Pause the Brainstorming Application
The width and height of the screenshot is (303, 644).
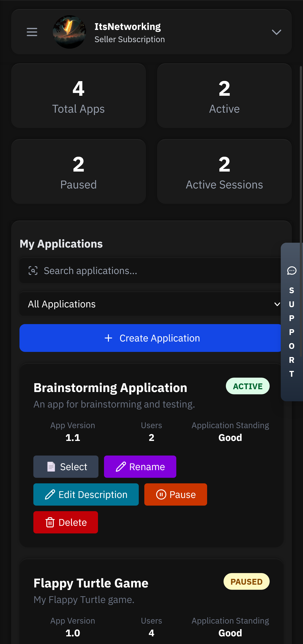[175, 494]
